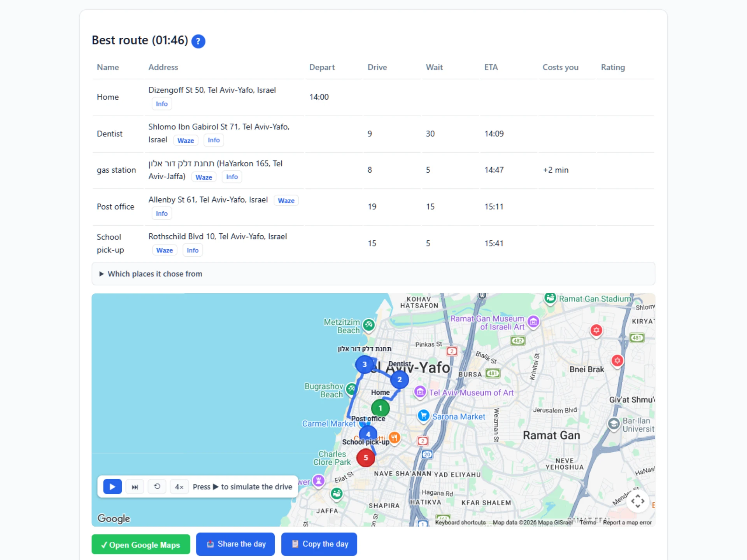
Task: Click the Bugrashov Beach pin
Action: (352, 389)
